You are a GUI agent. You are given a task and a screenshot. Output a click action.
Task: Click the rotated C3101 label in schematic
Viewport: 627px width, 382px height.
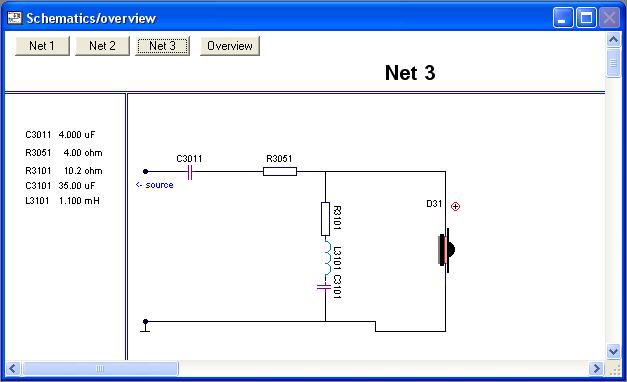[337, 287]
